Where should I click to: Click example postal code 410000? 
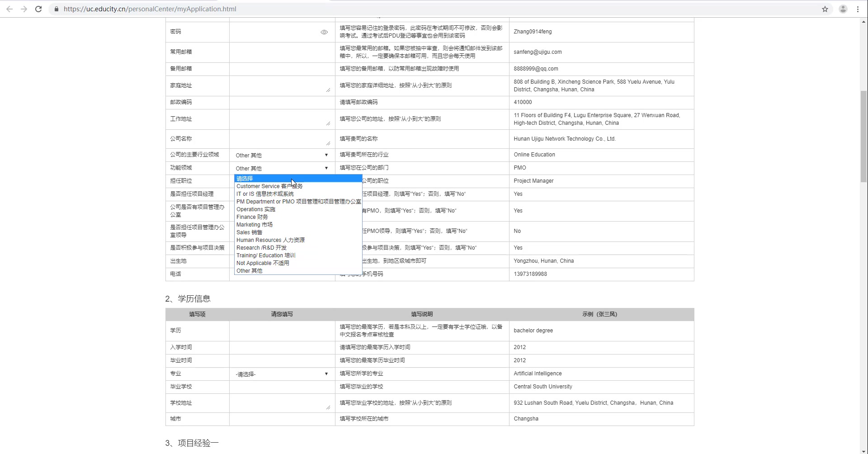pyautogui.click(x=523, y=102)
